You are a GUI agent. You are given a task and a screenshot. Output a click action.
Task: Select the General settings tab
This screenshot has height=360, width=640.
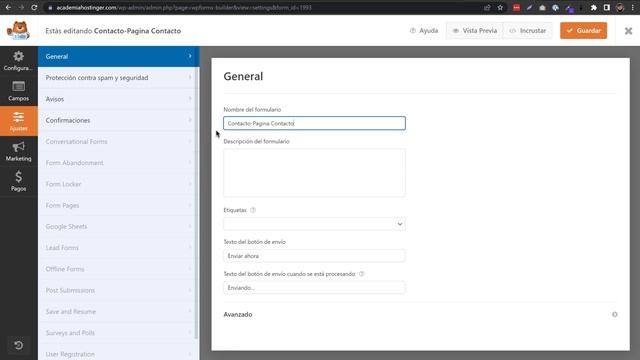(118, 56)
